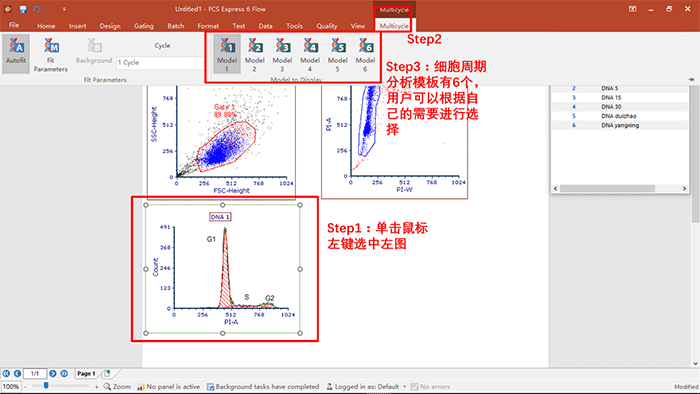700x394 pixels.
Task: Go to next page arrow button
Action: pos(53,373)
